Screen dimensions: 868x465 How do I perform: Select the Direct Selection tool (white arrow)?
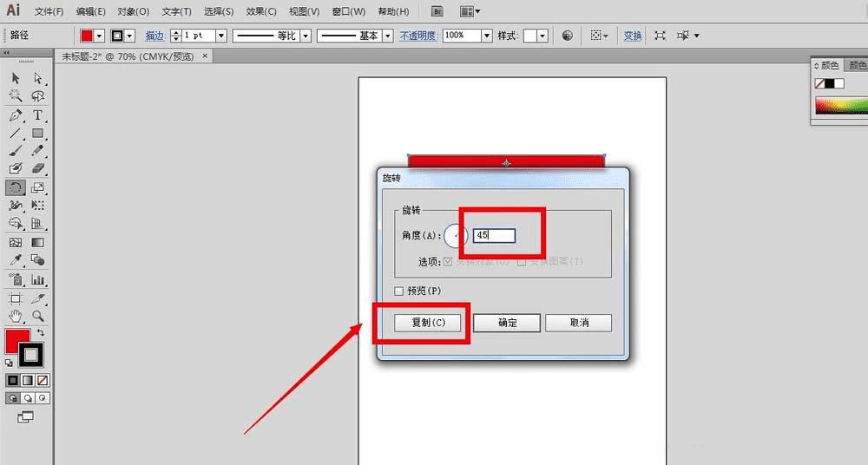coord(37,78)
